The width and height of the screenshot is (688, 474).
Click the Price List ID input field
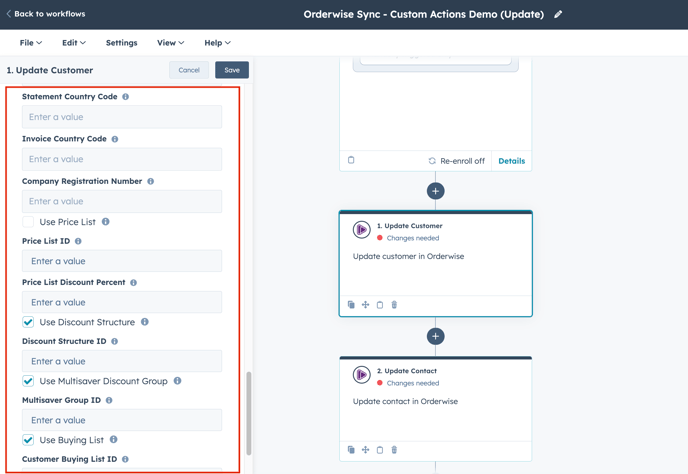122,261
